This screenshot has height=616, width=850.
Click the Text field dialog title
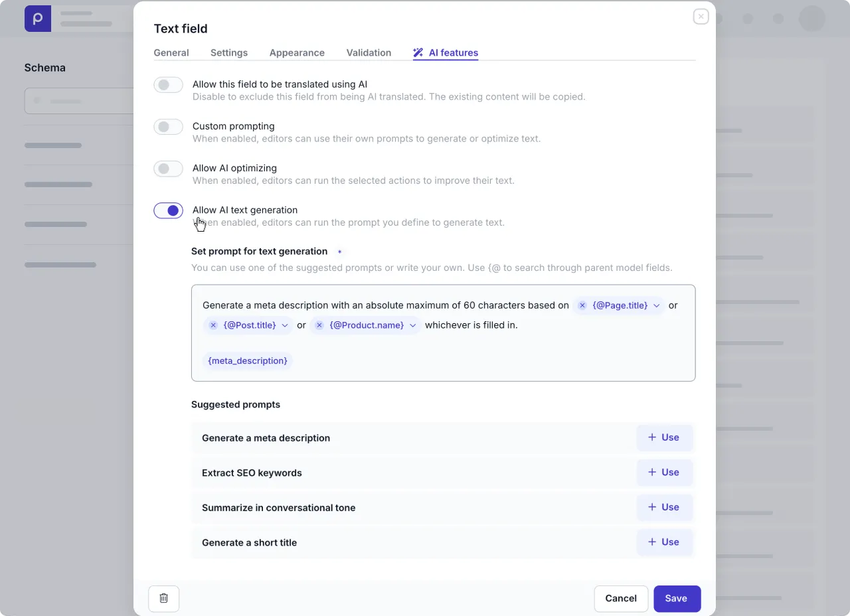click(181, 29)
